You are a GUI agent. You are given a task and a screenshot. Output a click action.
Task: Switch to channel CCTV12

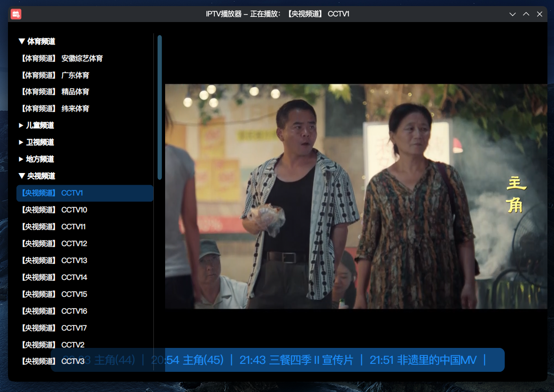[85, 244]
